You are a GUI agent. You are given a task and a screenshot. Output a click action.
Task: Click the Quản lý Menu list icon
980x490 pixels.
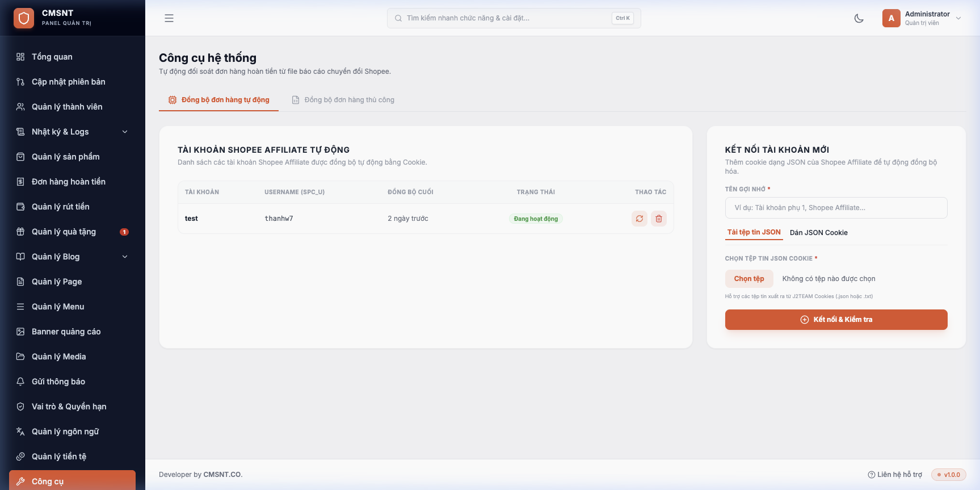tap(20, 307)
